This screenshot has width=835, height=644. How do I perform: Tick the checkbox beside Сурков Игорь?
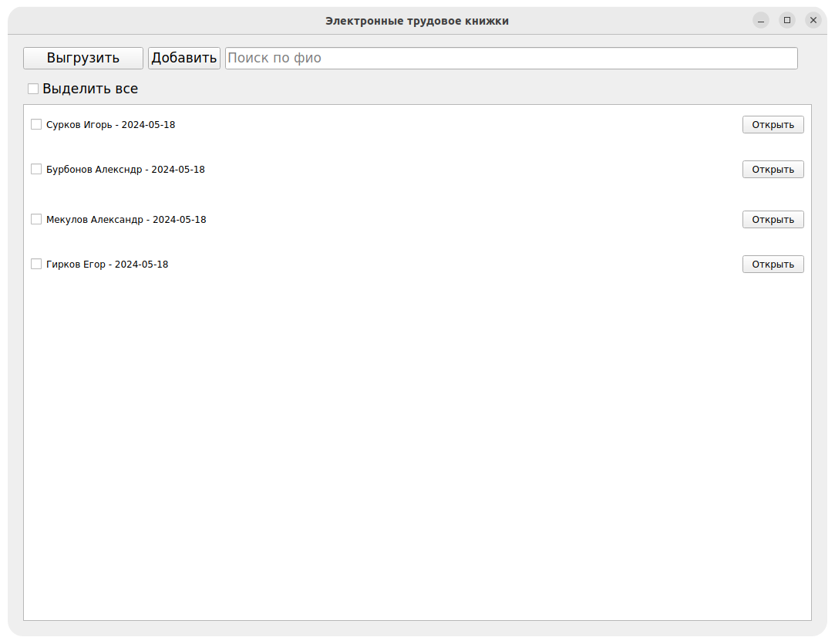coord(36,124)
